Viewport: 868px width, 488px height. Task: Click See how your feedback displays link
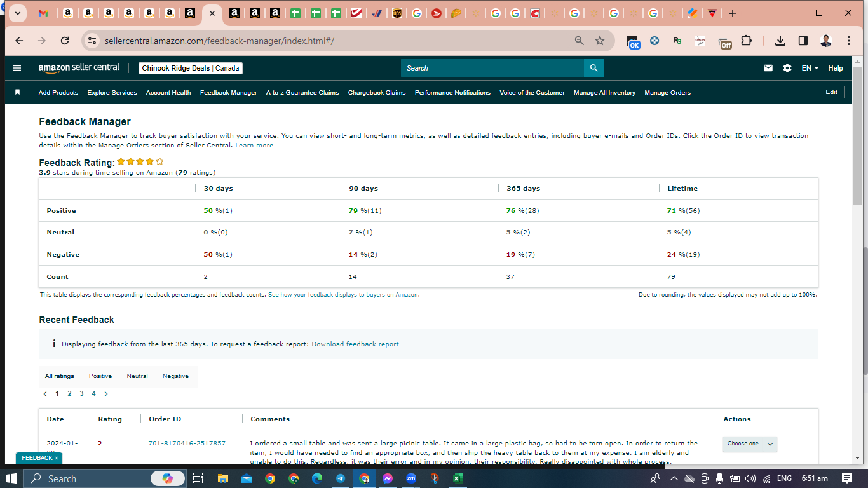pyautogui.click(x=344, y=295)
